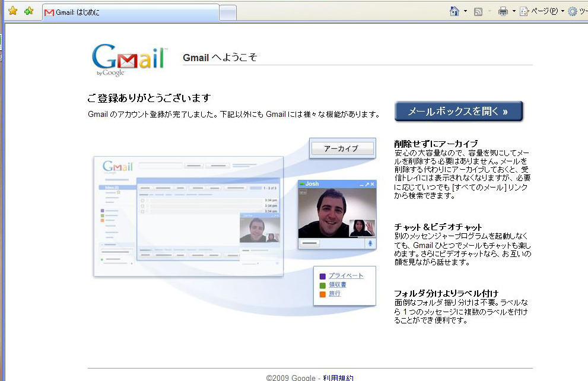Click the RSS feeds icon
Viewport: 588px width, 381px height.
pyautogui.click(x=478, y=12)
